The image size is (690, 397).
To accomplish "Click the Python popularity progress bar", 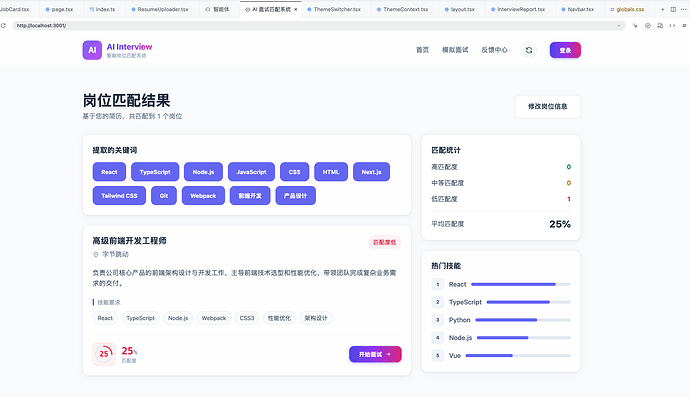I will coord(523,320).
